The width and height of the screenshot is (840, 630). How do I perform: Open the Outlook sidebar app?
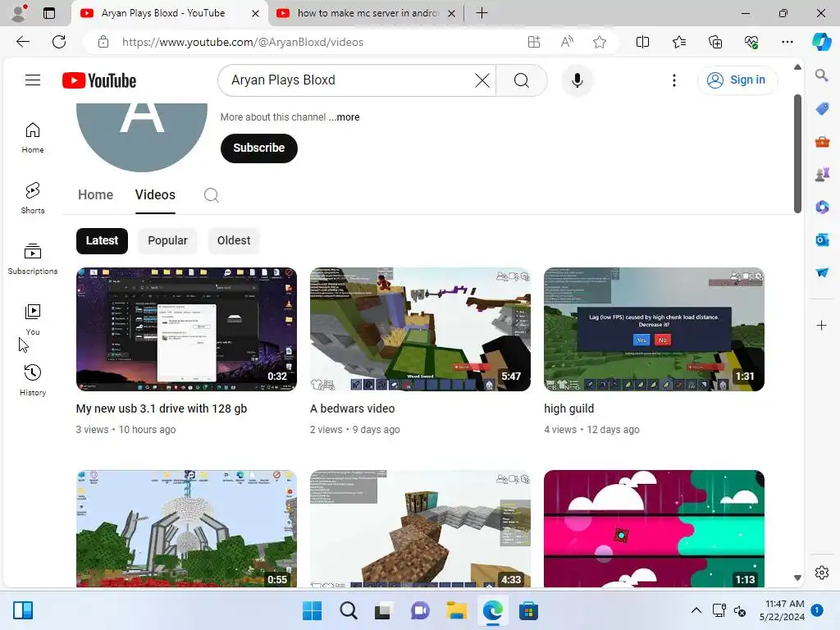[822, 240]
